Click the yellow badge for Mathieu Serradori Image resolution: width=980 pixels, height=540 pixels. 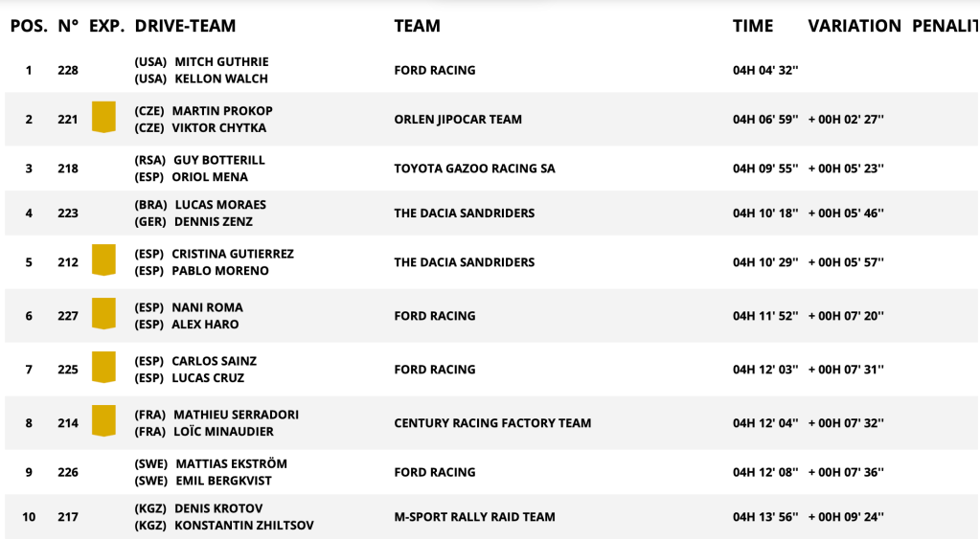[103, 420]
